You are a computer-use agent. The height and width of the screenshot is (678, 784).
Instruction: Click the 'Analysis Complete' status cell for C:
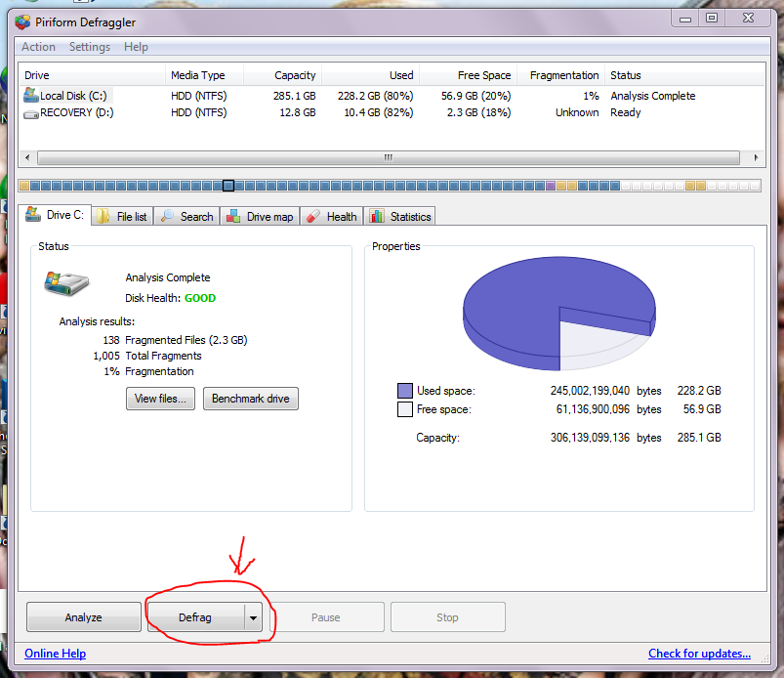[x=653, y=96]
